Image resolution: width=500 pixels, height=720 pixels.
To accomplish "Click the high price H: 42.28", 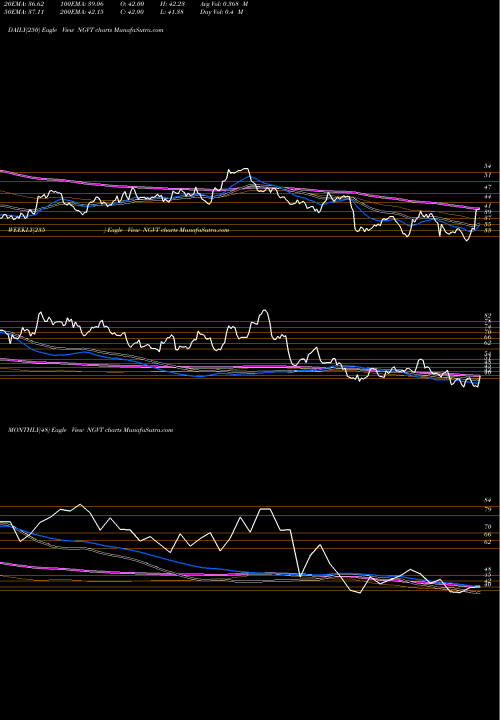I will [x=172, y=4].
